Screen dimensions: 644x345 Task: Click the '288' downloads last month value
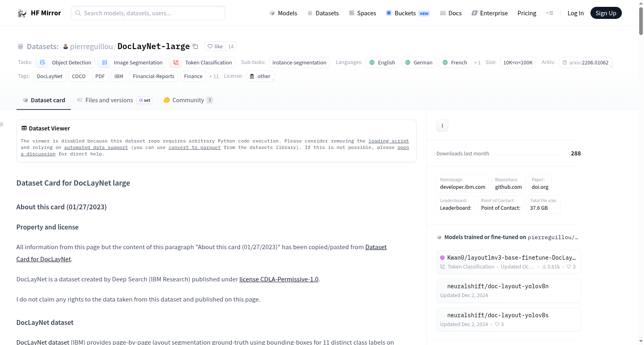point(576,153)
